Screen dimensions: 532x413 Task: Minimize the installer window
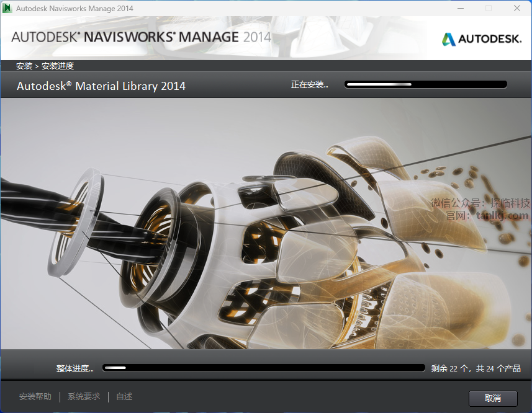[x=461, y=8]
